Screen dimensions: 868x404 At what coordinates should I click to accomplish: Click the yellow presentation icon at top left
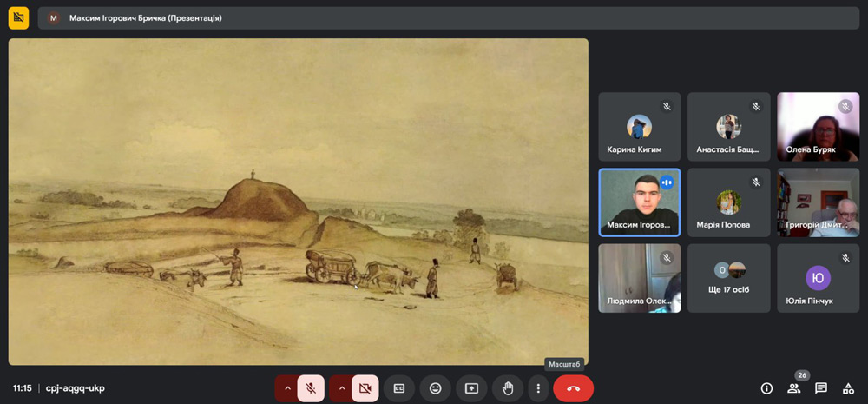(x=18, y=17)
